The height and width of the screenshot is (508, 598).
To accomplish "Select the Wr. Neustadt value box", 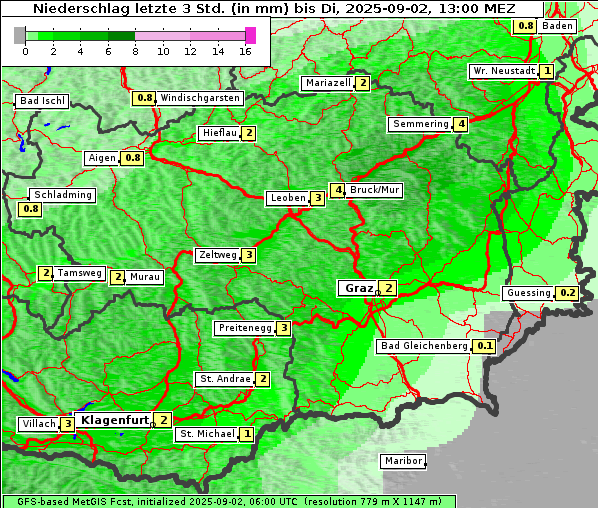I will (547, 71).
